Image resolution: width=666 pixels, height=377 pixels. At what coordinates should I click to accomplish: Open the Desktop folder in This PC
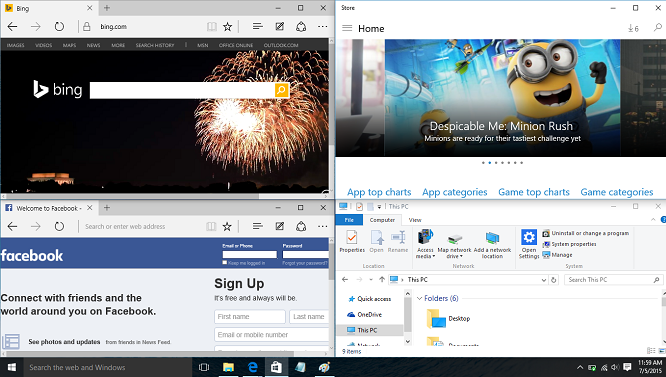(x=449, y=318)
